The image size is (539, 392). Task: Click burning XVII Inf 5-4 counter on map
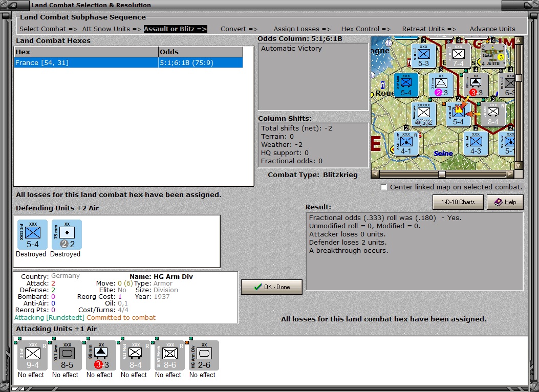(458, 114)
